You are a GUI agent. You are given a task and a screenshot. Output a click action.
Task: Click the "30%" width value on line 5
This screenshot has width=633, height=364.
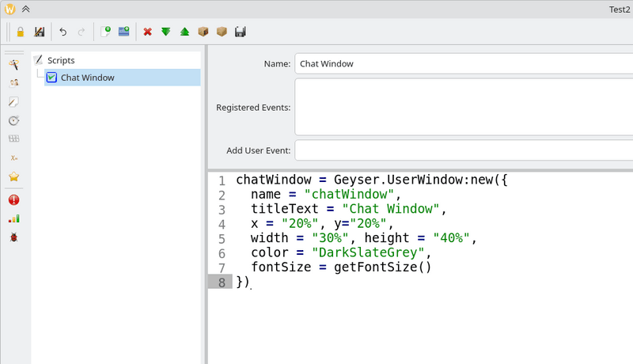pos(330,237)
